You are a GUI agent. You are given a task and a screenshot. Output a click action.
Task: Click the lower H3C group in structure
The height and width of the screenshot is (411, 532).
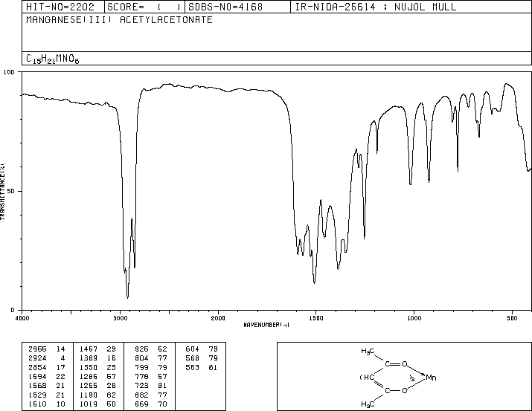pos(368,404)
